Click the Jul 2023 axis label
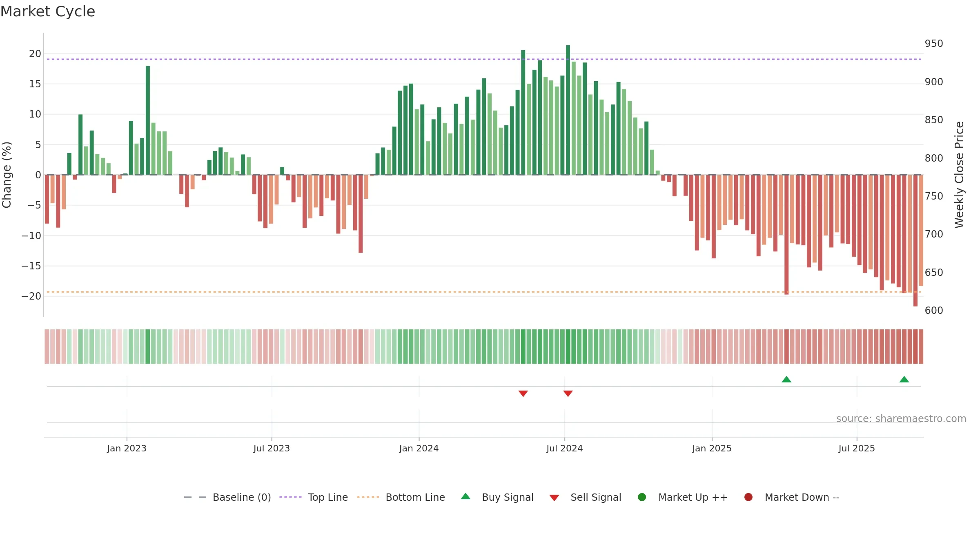 (x=272, y=449)
